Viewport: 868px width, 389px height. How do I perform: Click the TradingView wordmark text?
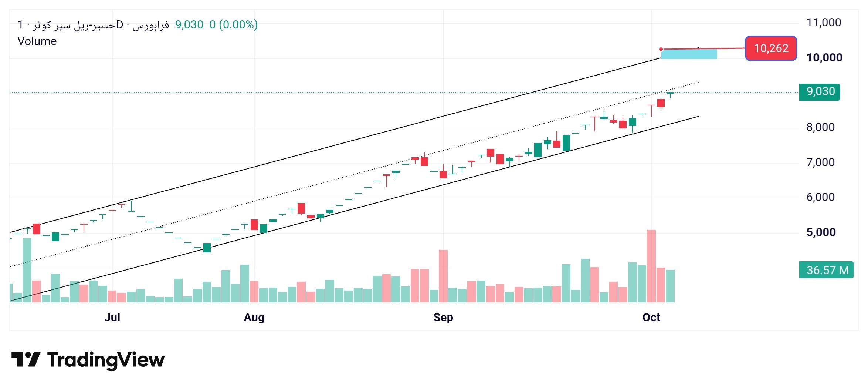point(106,360)
